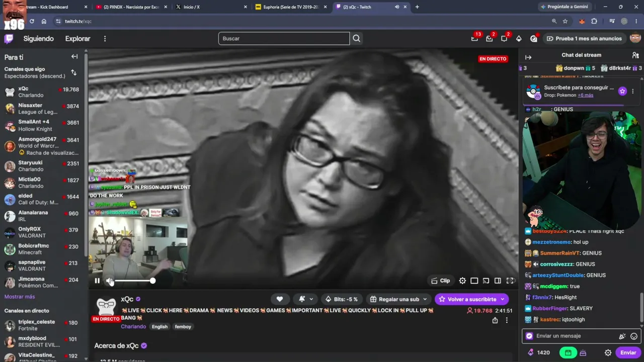Open a new browser tab
644x362 pixels.
[x=417, y=7]
